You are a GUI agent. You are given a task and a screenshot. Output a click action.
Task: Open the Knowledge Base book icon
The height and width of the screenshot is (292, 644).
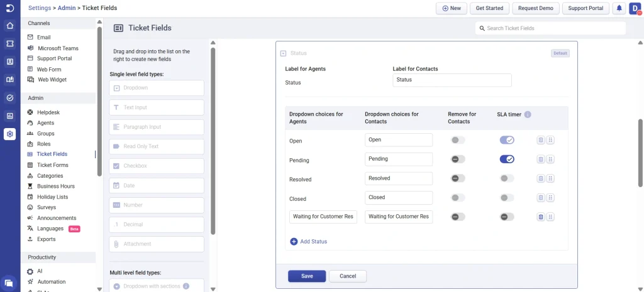pyautogui.click(x=10, y=80)
